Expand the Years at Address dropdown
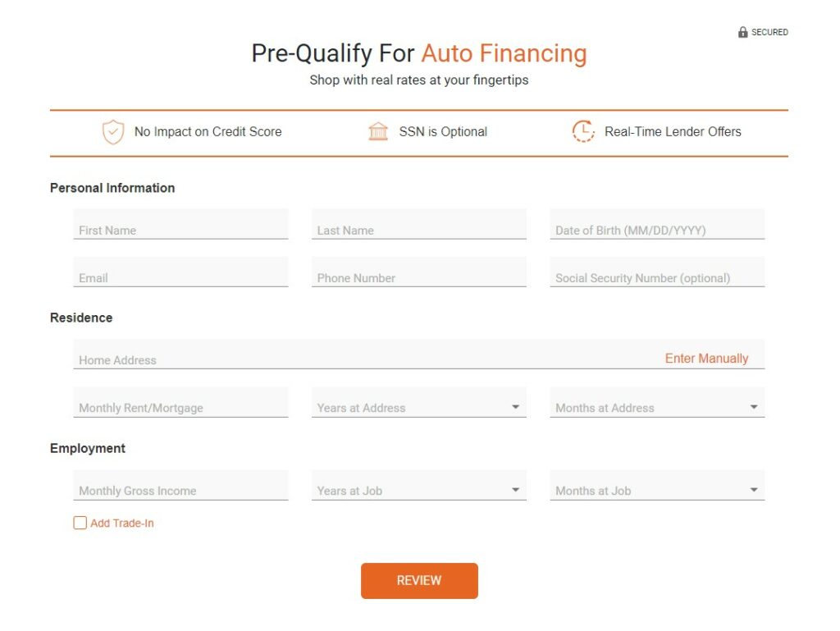The image size is (840, 631). click(419, 402)
